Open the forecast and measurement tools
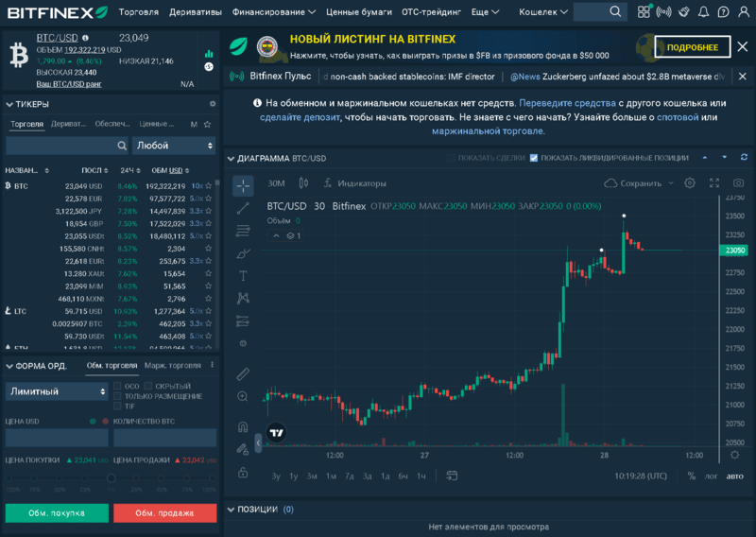The image size is (756, 537). point(243,320)
